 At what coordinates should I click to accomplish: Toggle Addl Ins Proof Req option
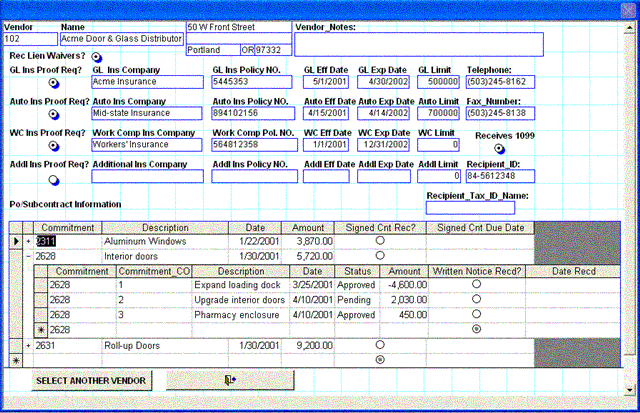coord(54,178)
